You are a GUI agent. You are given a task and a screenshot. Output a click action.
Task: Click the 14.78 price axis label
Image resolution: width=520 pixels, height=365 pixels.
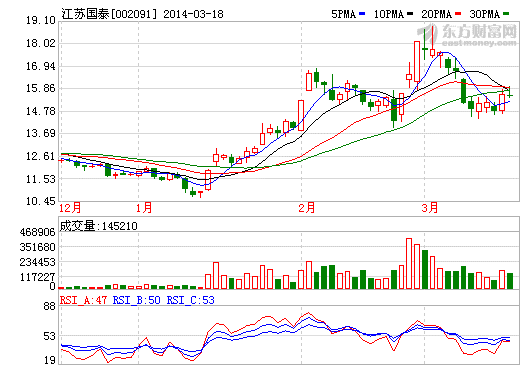41,111
